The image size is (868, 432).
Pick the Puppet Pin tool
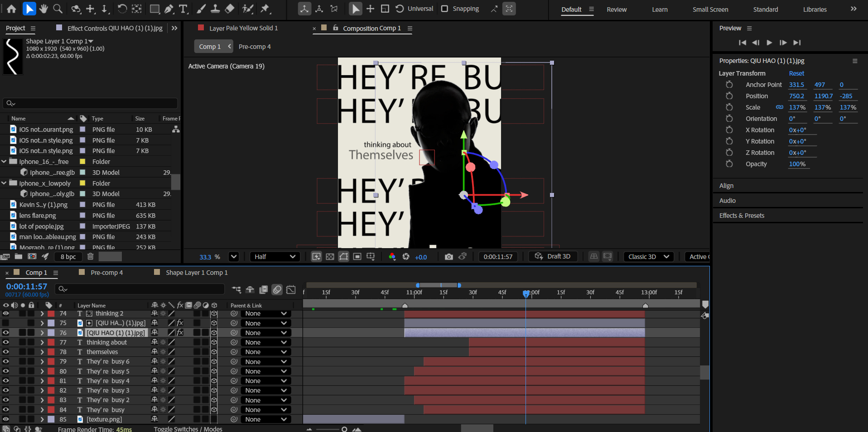coord(265,9)
